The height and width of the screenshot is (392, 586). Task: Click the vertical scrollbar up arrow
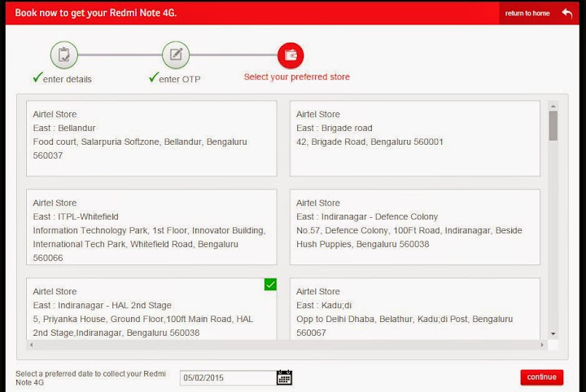coord(553,107)
